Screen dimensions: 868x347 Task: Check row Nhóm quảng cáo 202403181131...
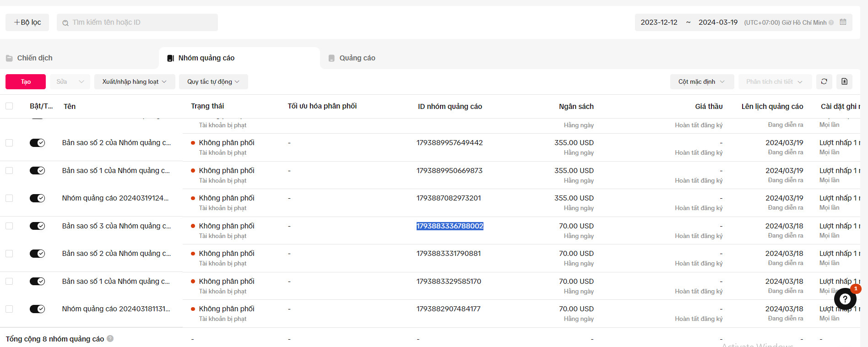[9, 309]
